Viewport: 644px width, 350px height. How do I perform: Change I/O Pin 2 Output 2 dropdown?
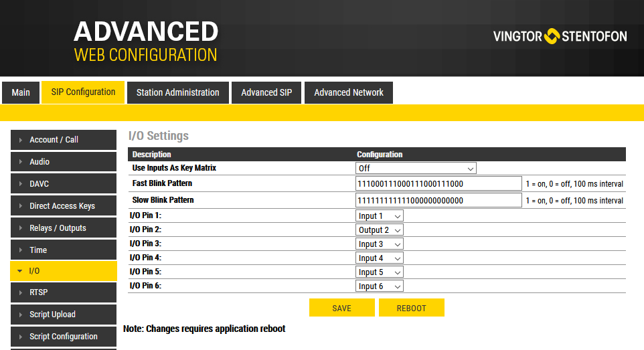pyautogui.click(x=380, y=230)
